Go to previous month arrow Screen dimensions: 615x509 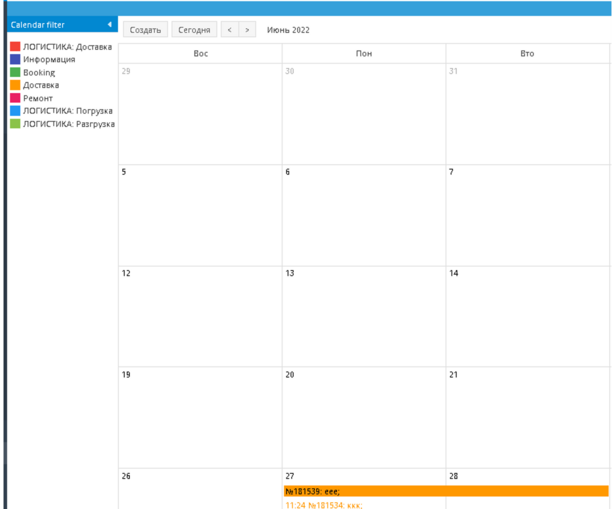pos(229,30)
